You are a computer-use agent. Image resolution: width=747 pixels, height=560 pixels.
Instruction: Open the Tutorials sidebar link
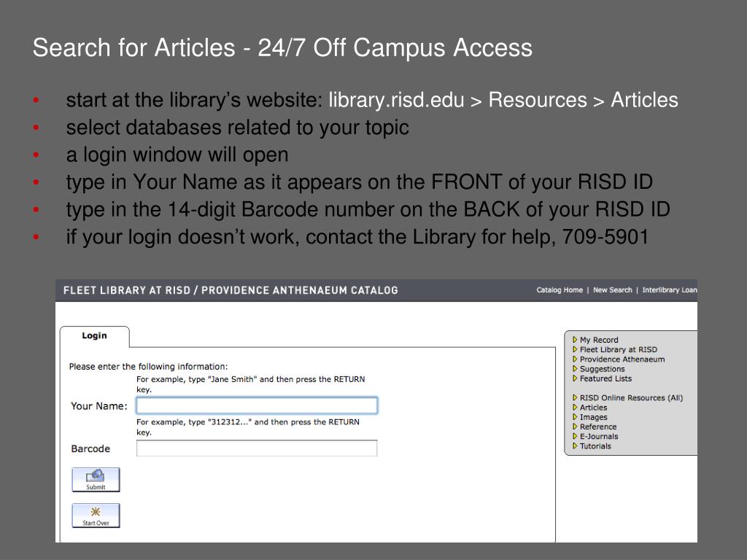[x=595, y=446]
